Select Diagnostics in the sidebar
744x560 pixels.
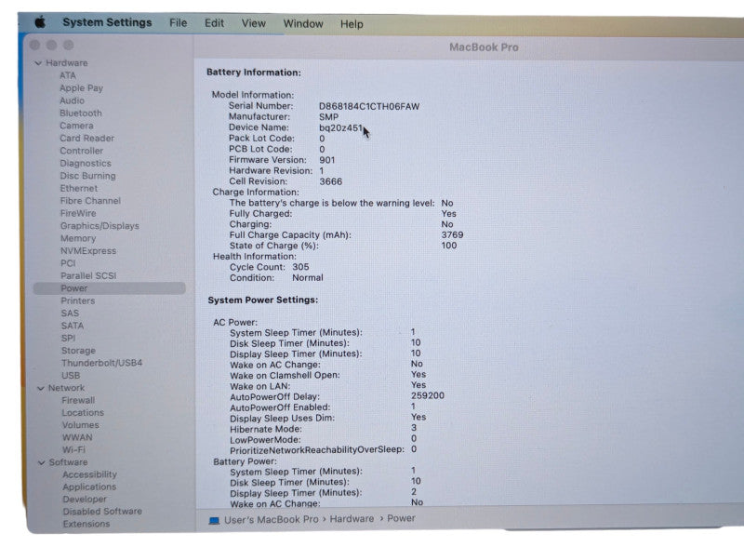pyautogui.click(x=86, y=163)
